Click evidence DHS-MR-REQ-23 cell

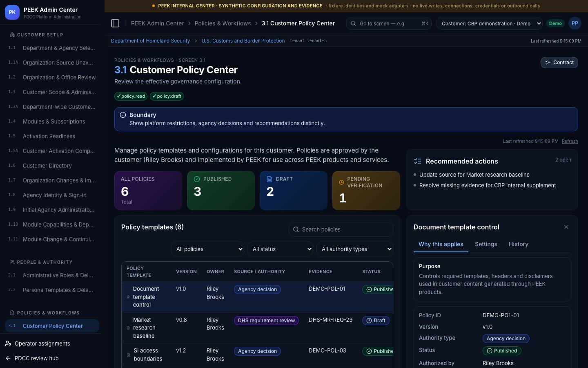point(330,320)
